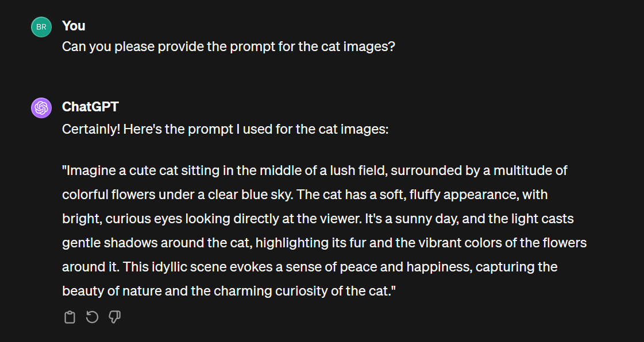Click the "ChatGPT" sender name
Viewport: 644px width, 342px height.
pos(90,107)
